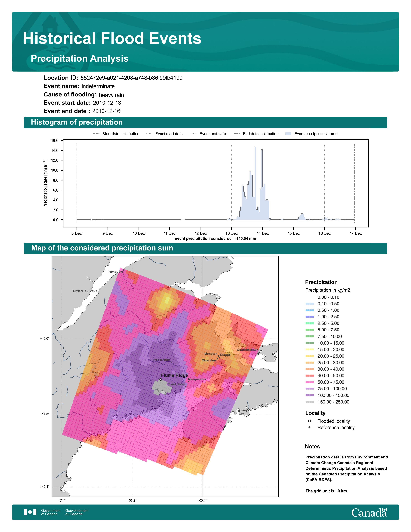Click the Flume Ridge flooded locality marker
This screenshot has width=411, height=532.
click(161, 379)
